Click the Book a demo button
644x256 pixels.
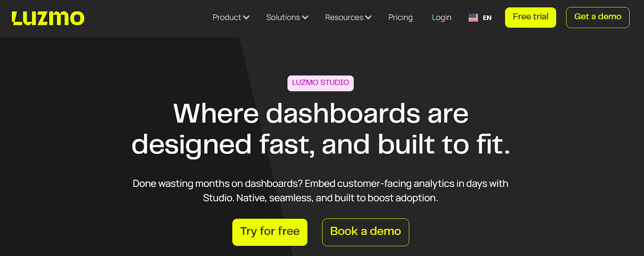click(365, 232)
